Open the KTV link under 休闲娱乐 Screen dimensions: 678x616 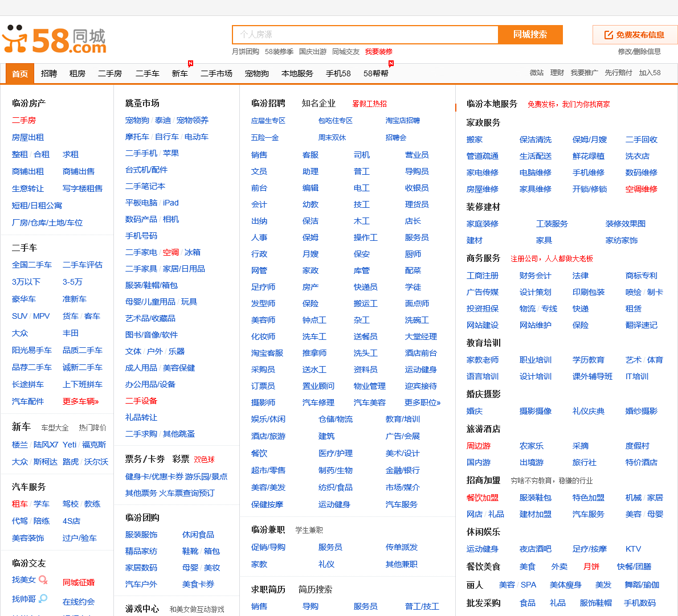(633, 549)
